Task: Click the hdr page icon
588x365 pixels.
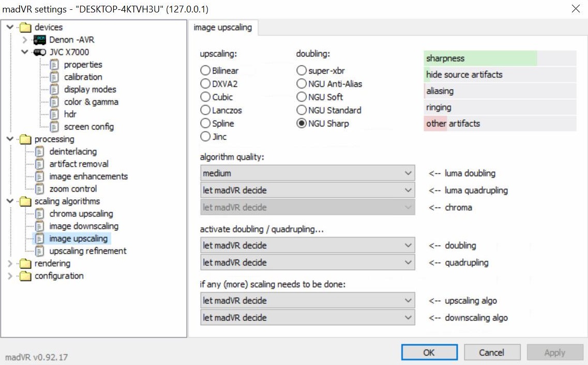Action: click(54, 114)
